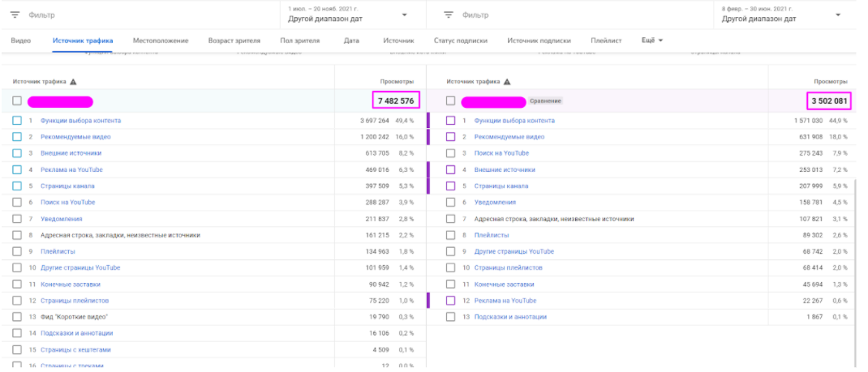
Task: Click the Фид "Короткие видео" row label
Action: (x=74, y=317)
